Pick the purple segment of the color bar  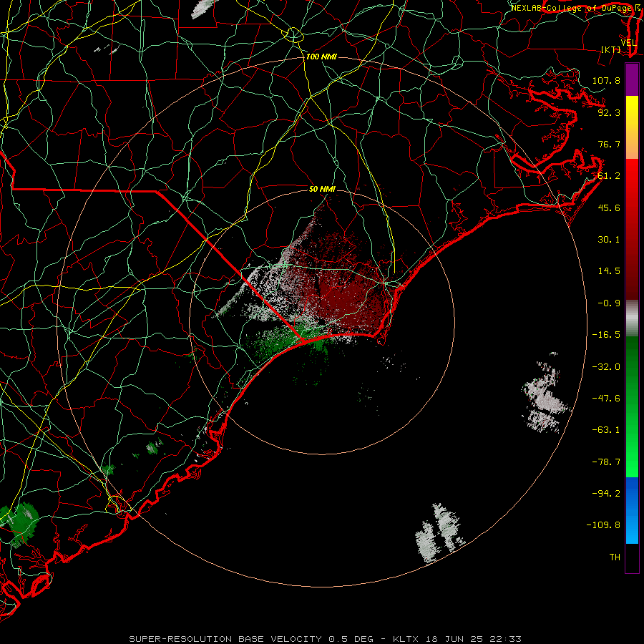pos(632,79)
